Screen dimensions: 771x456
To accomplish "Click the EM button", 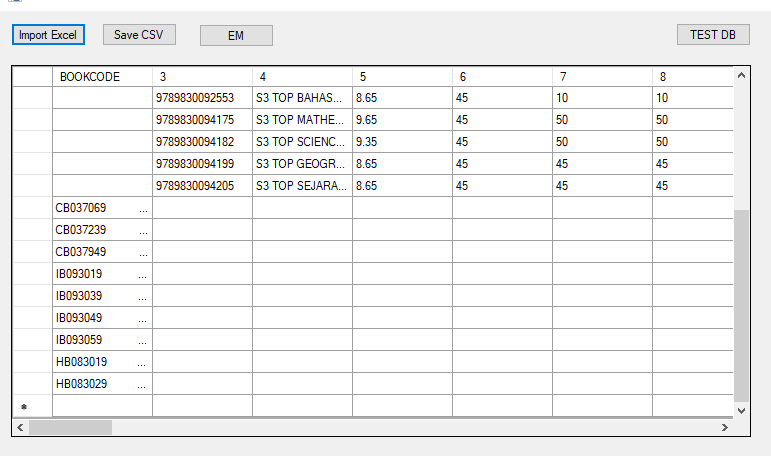I will coord(236,35).
